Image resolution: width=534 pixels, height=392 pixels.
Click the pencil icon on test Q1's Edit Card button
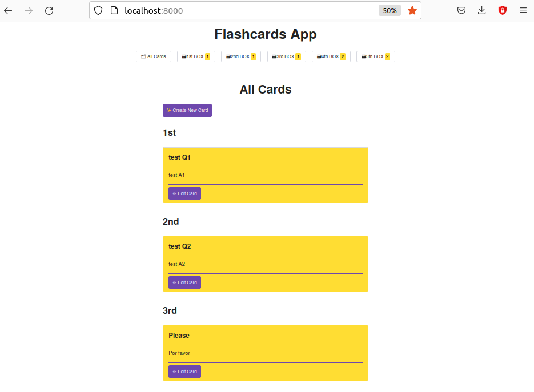173,193
